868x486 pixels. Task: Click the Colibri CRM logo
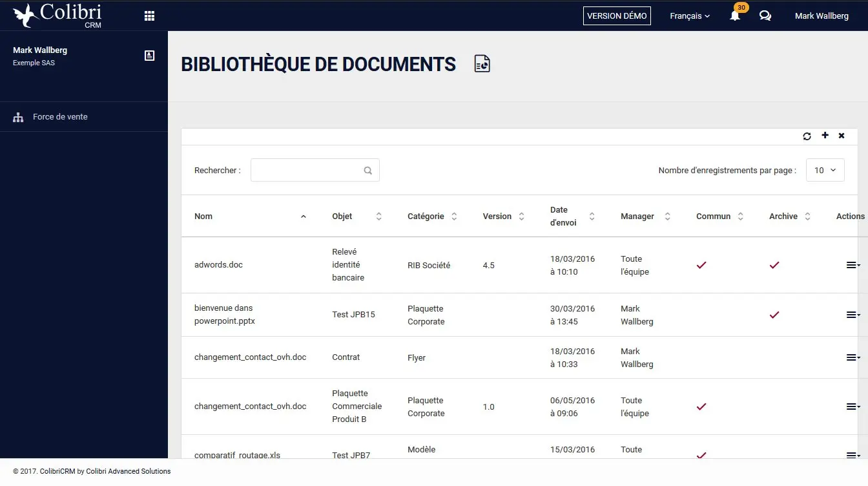[x=57, y=16]
